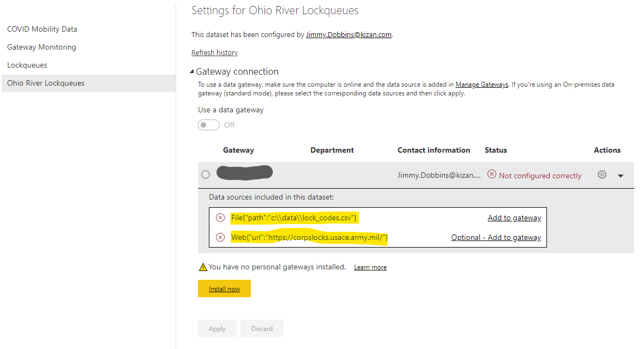Click Optional - Add to gateway link
This screenshot has height=349, width=644.
[496, 238]
